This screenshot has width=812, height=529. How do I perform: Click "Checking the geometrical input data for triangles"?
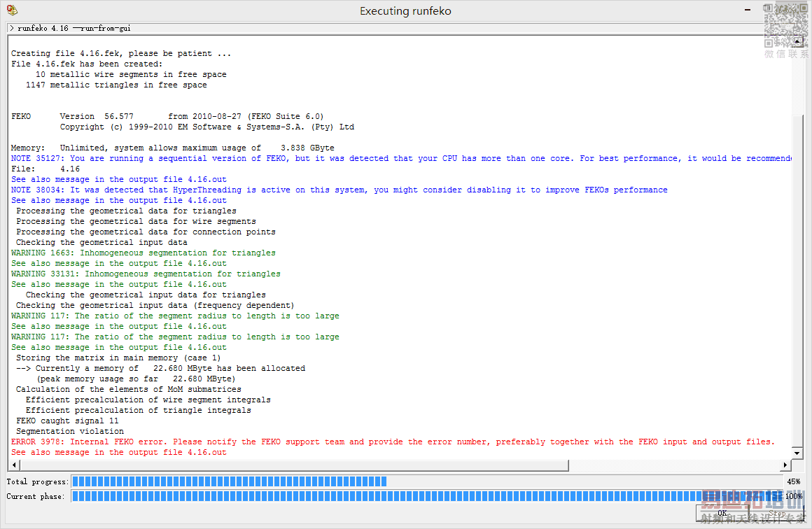tap(146, 295)
